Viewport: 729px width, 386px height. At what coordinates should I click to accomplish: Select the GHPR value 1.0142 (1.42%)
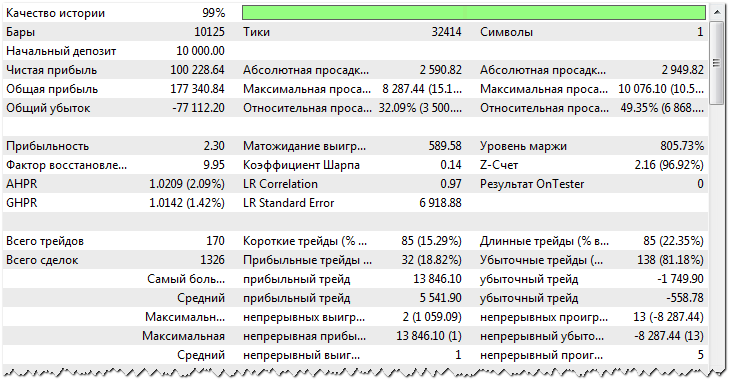[187, 203]
